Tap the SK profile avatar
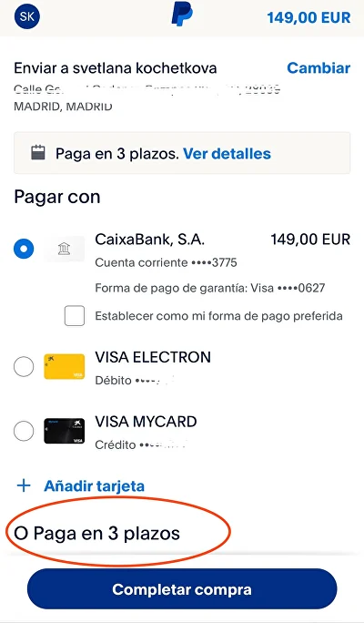364x623 pixels. point(27,16)
